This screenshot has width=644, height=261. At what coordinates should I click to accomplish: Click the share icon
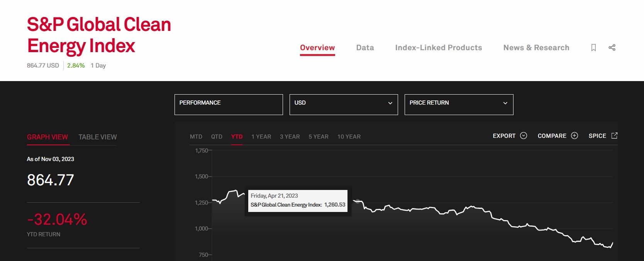(x=612, y=47)
